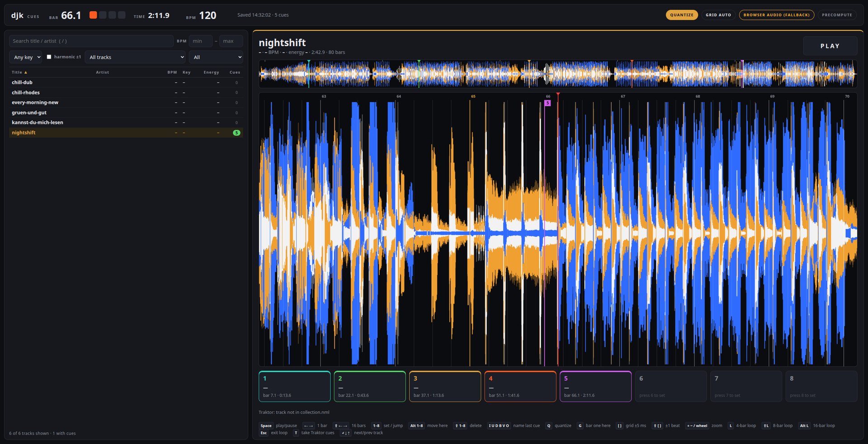The image size is (868, 444).
Task: Jump to cue 5 at bar 66.1
Action: click(x=596, y=387)
